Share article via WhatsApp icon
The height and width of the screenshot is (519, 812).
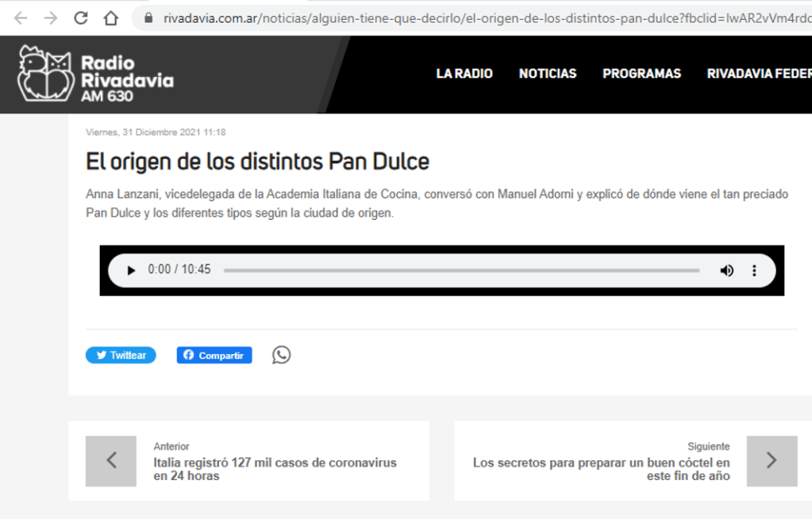pos(281,355)
